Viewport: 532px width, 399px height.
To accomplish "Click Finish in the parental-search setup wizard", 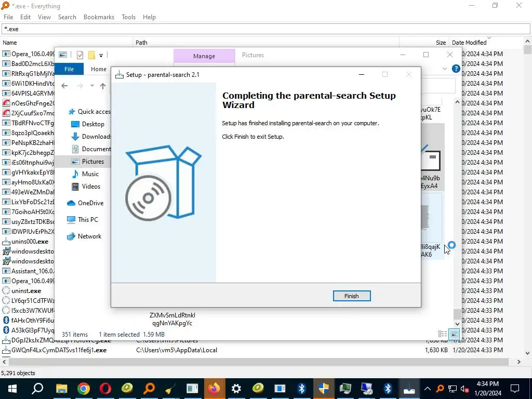I will pos(352,296).
